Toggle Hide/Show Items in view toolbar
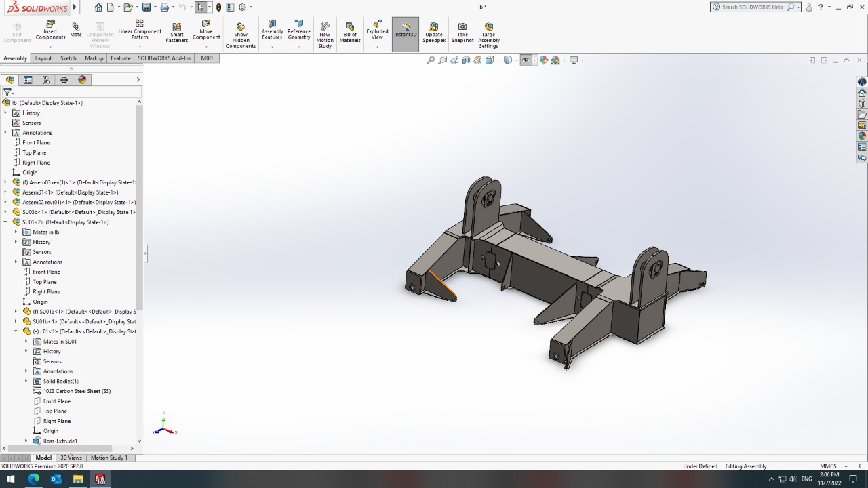 pos(526,60)
